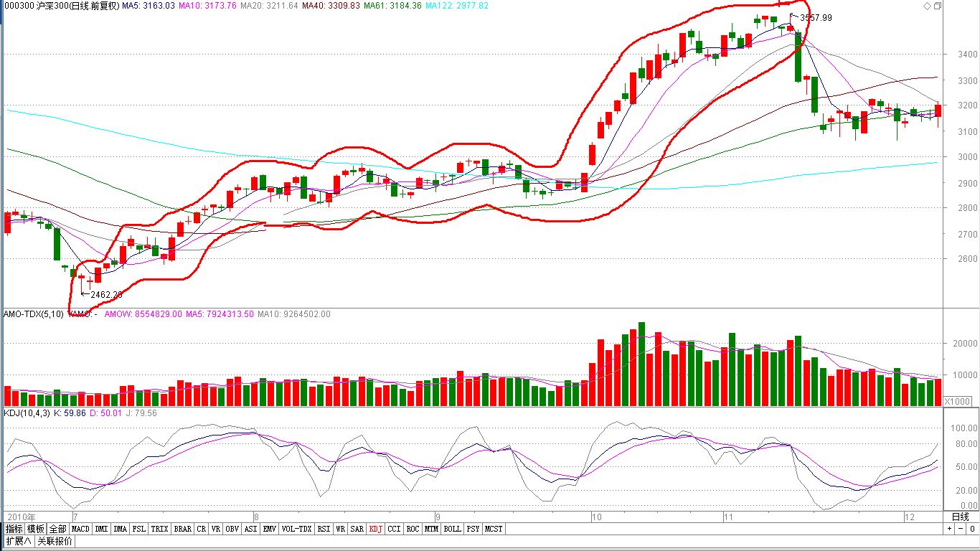Click the month 11 marker on time axis

tap(728, 517)
